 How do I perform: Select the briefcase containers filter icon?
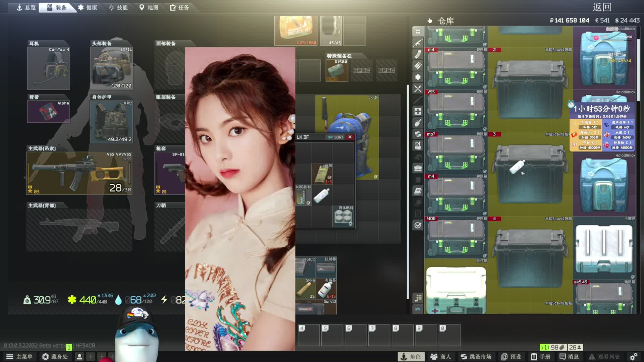pyautogui.click(x=418, y=168)
